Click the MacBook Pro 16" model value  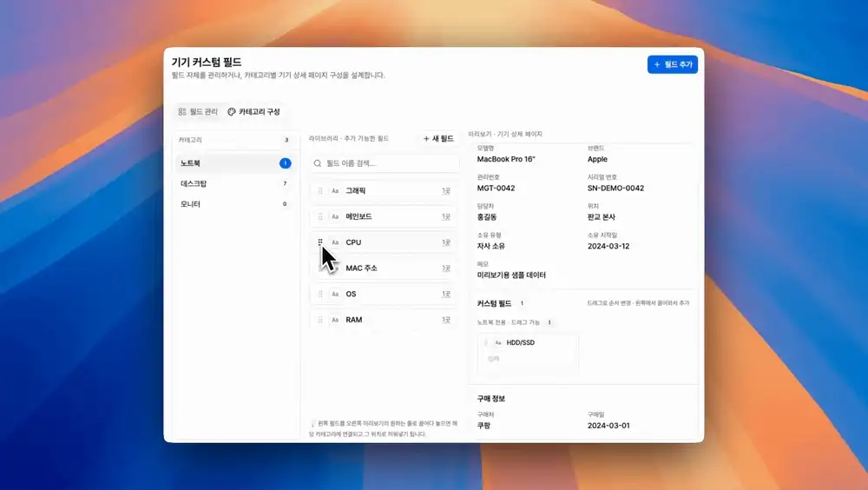pos(506,159)
